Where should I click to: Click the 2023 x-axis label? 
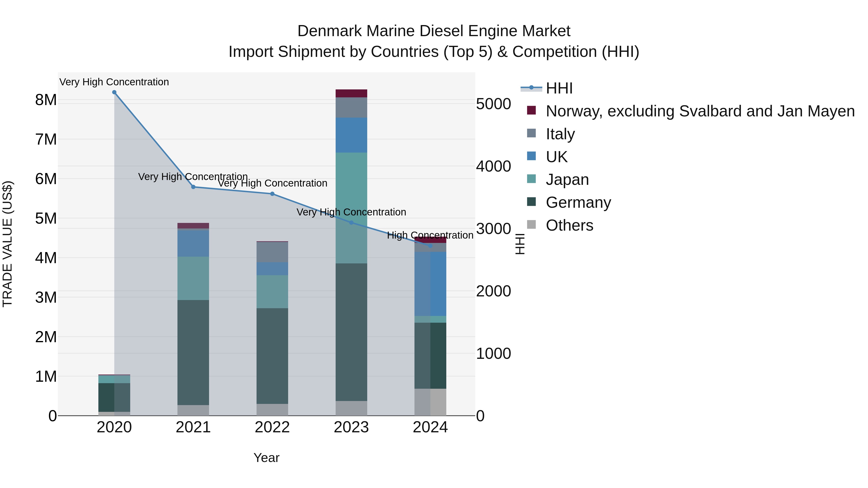[x=352, y=427]
